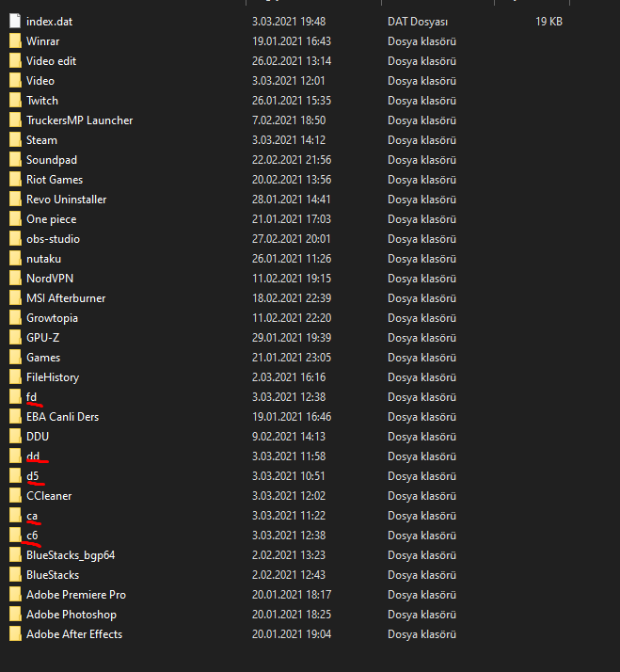Click the Video edit folder icon
620x672 pixels.
(x=15, y=61)
